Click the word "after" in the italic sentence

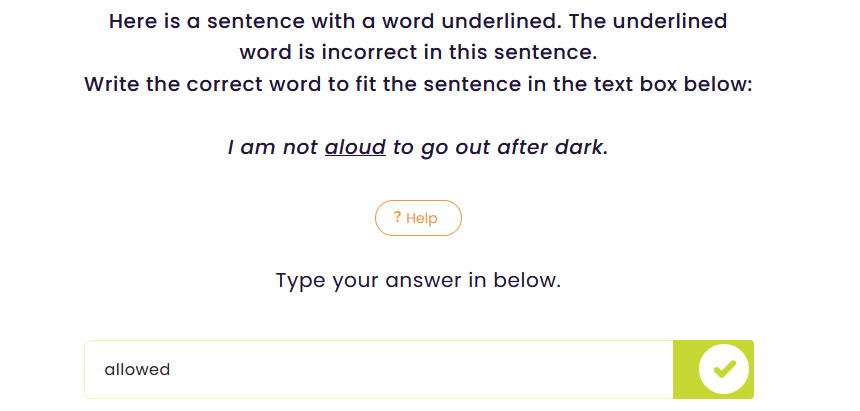click(510, 148)
